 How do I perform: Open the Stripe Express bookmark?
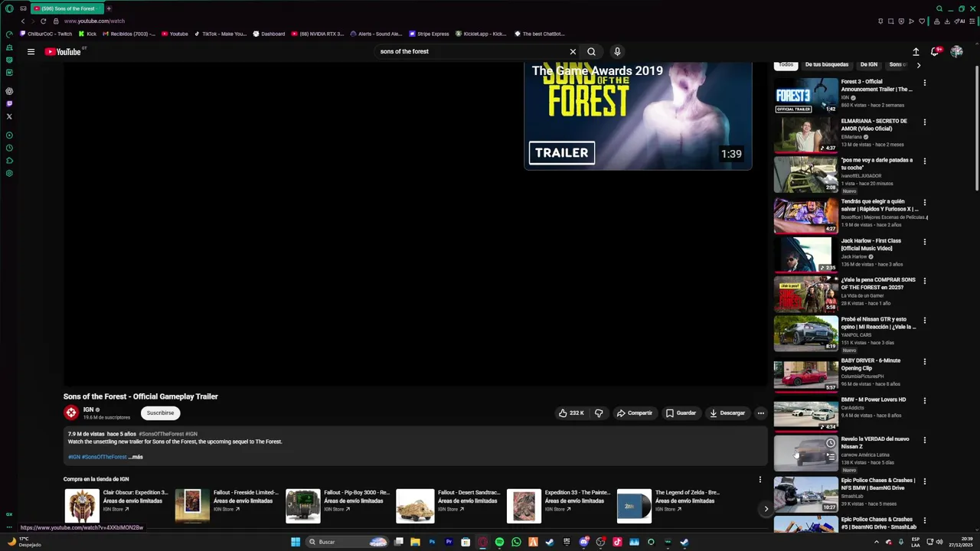(x=429, y=34)
